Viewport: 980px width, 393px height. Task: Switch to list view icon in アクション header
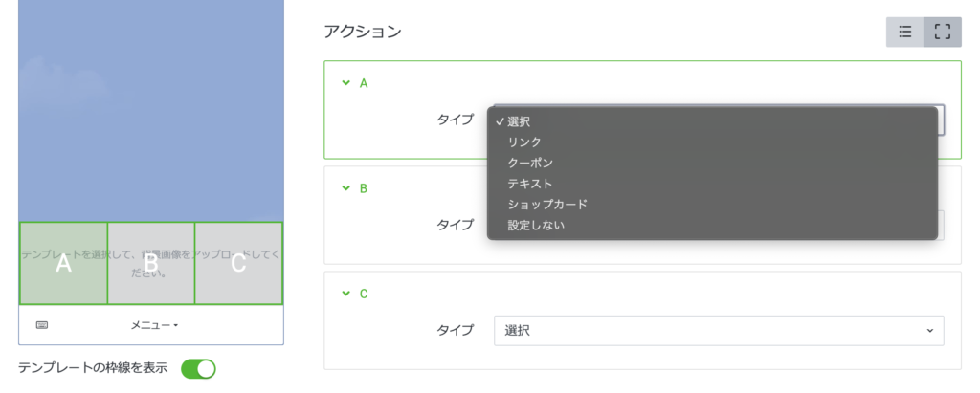[x=904, y=32]
